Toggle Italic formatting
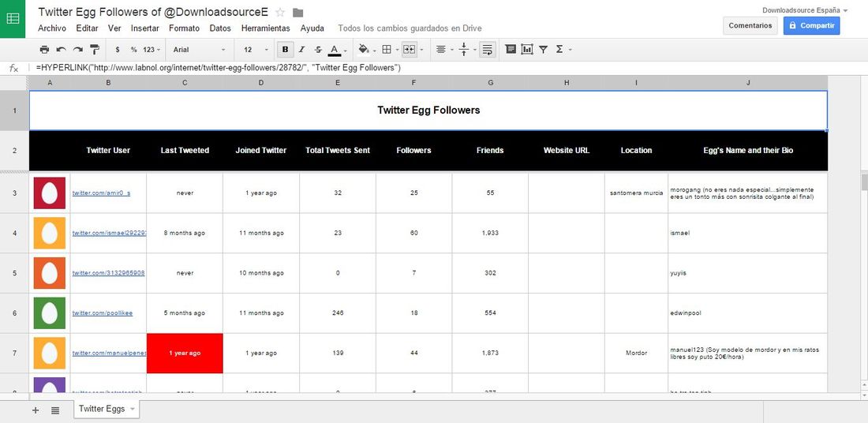This screenshot has height=423, width=868. pyautogui.click(x=301, y=50)
